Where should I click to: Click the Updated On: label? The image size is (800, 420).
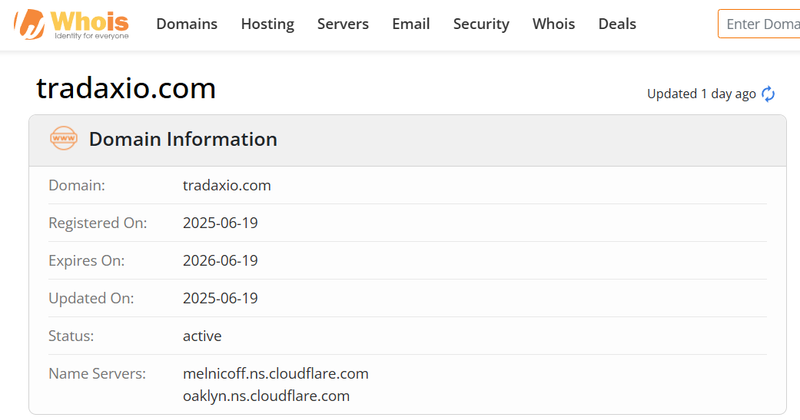click(91, 299)
